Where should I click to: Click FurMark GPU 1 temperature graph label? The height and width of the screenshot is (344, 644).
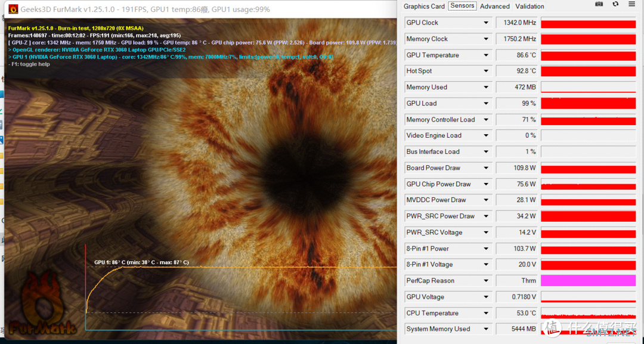coord(142,262)
